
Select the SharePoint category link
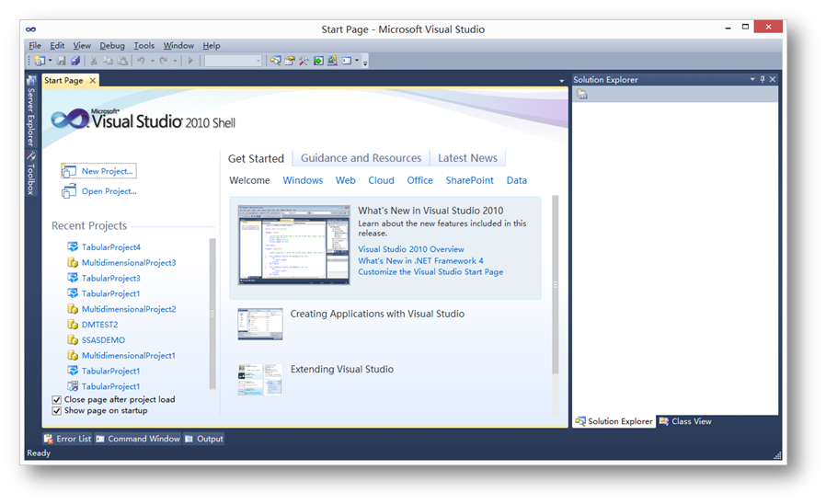pos(469,180)
